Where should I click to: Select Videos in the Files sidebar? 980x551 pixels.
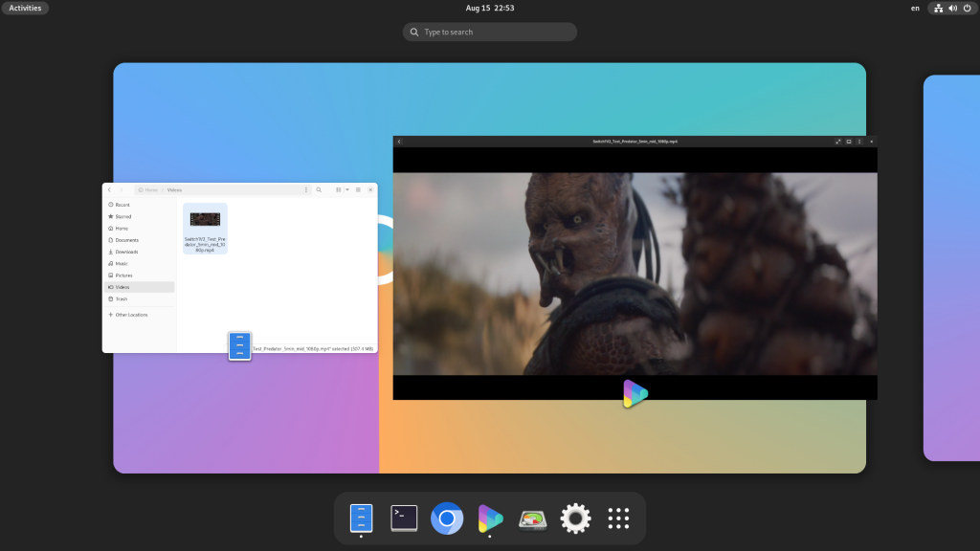139,287
